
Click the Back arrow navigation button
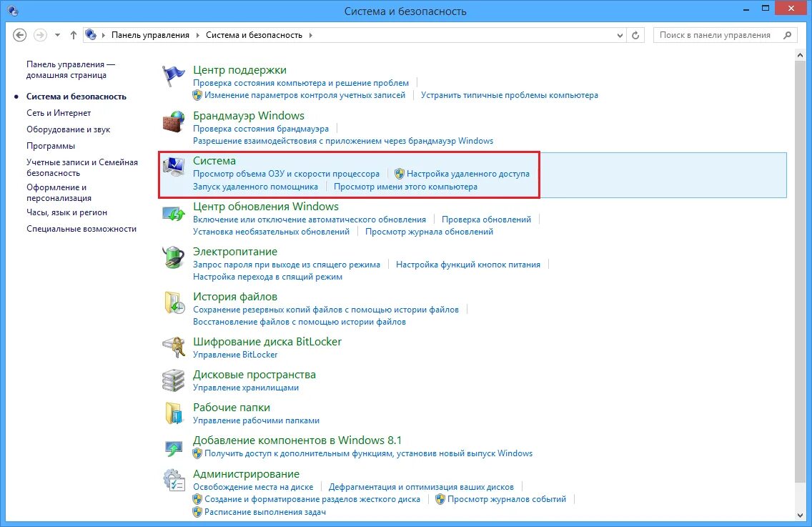tap(20, 35)
